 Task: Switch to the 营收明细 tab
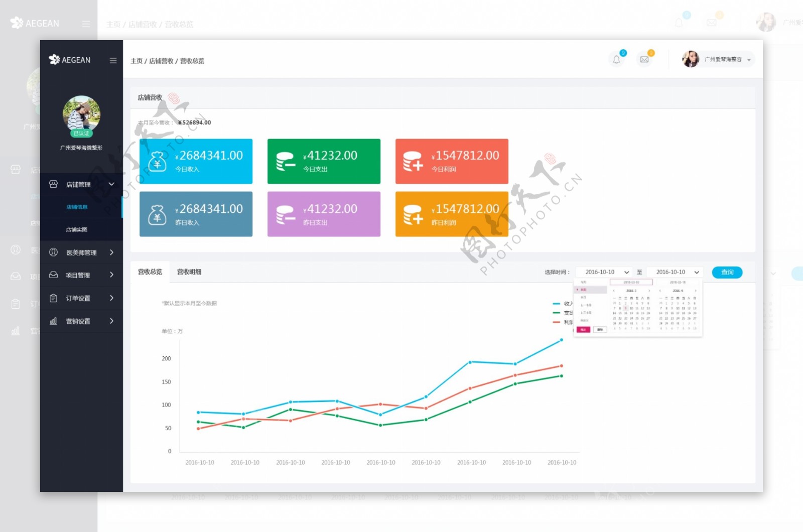click(189, 272)
